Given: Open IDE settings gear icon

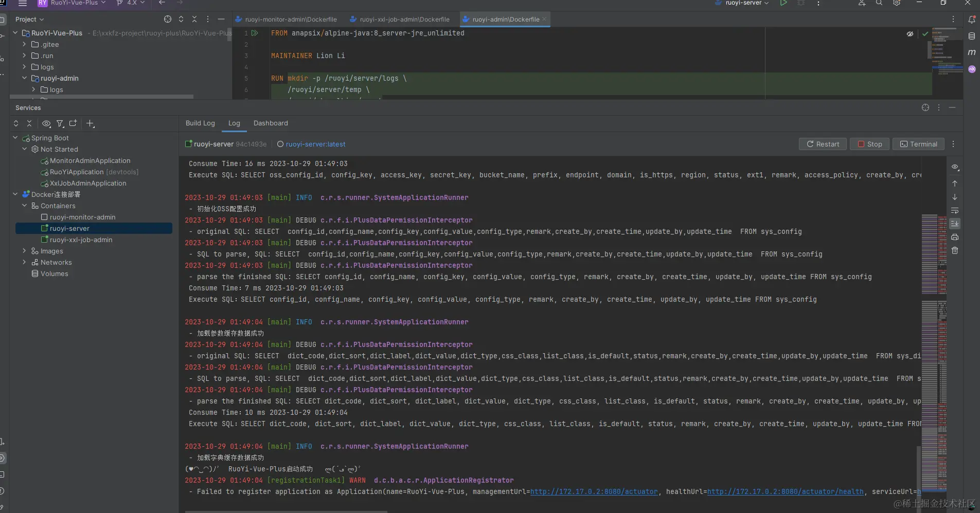Looking at the screenshot, I should [x=897, y=3].
